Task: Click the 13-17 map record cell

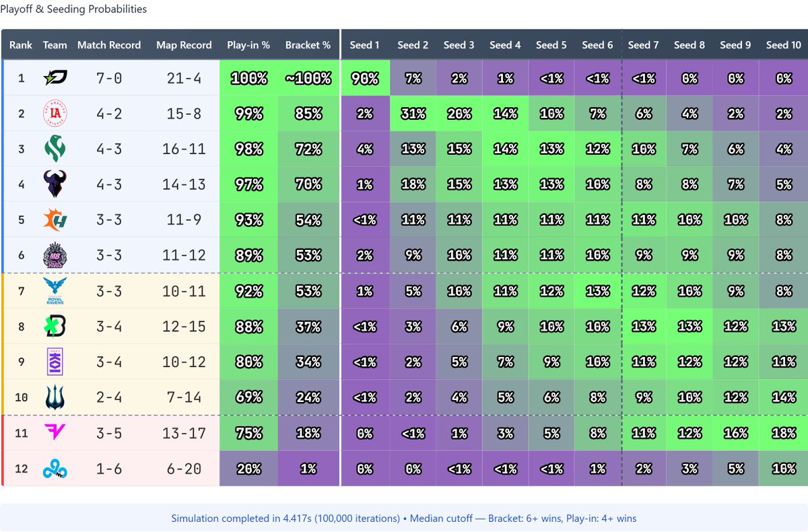Action: point(184,432)
